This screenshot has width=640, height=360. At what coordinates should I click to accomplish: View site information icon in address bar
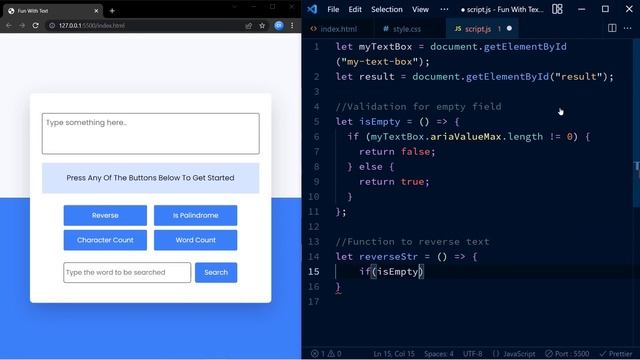point(52,25)
